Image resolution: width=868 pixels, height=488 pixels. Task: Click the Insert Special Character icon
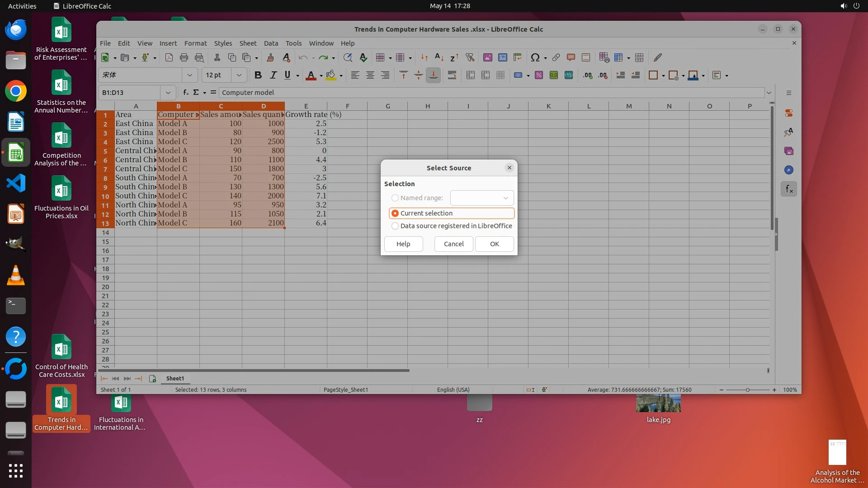point(535,57)
